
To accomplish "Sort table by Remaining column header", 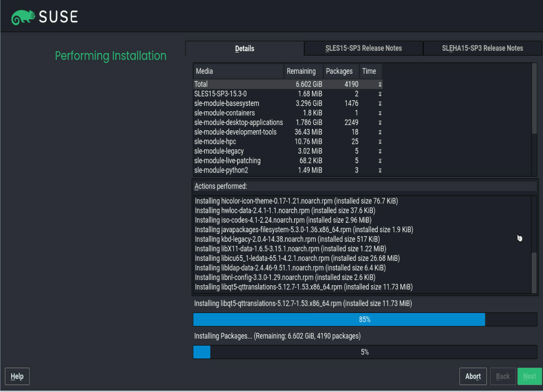I will pos(304,71).
